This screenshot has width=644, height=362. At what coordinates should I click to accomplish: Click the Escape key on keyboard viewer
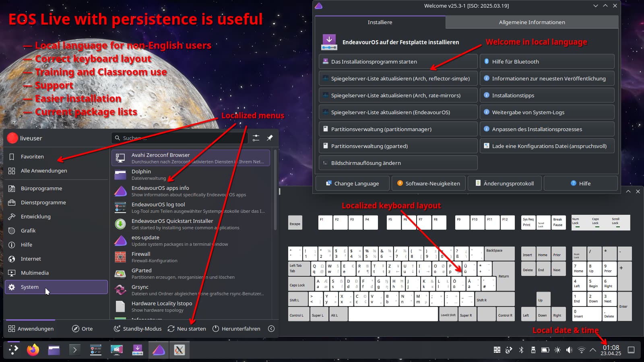[295, 223]
